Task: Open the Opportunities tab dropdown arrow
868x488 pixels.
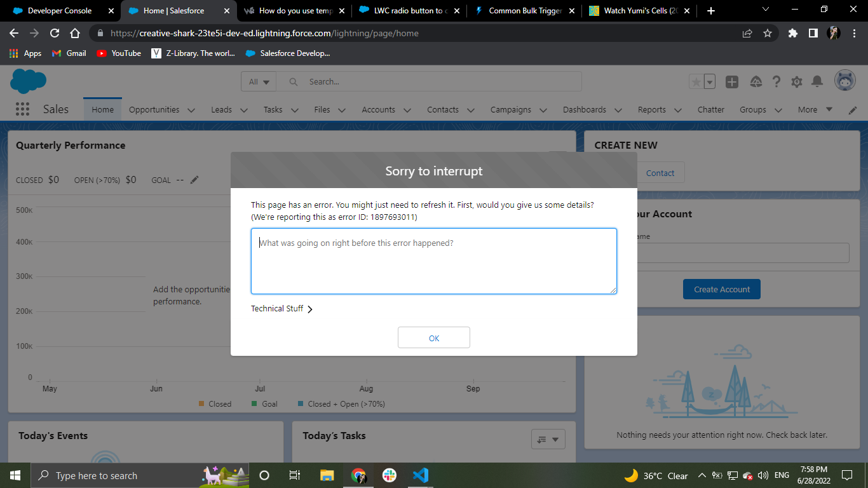Action: coord(191,109)
